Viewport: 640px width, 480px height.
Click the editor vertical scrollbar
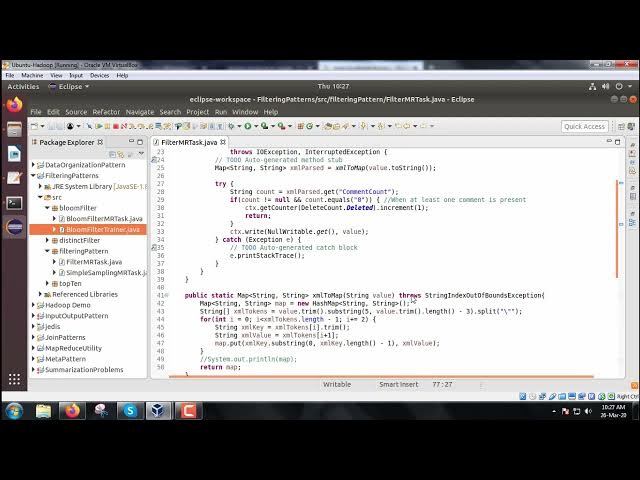(617, 229)
